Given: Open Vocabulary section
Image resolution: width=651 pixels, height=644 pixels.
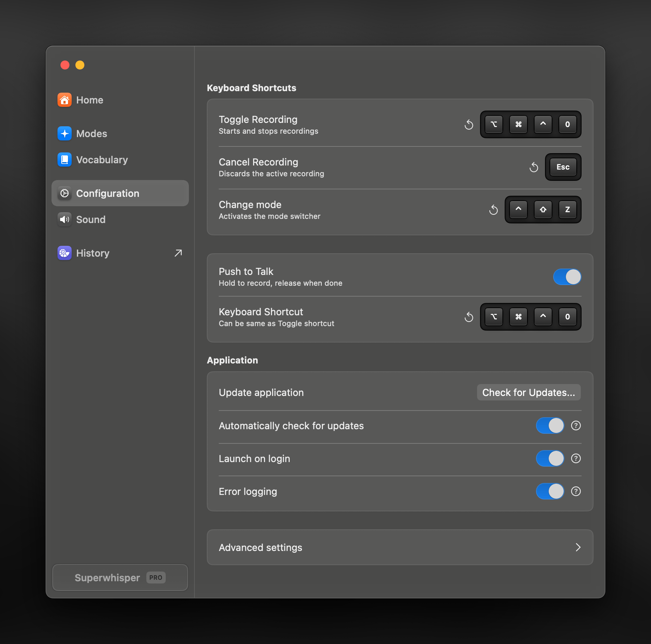Looking at the screenshot, I should pos(120,160).
